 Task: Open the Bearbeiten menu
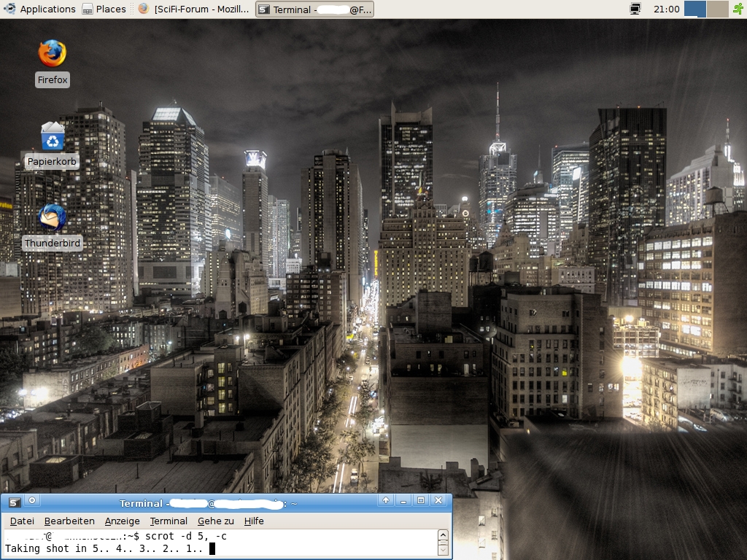click(x=69, y=521)
